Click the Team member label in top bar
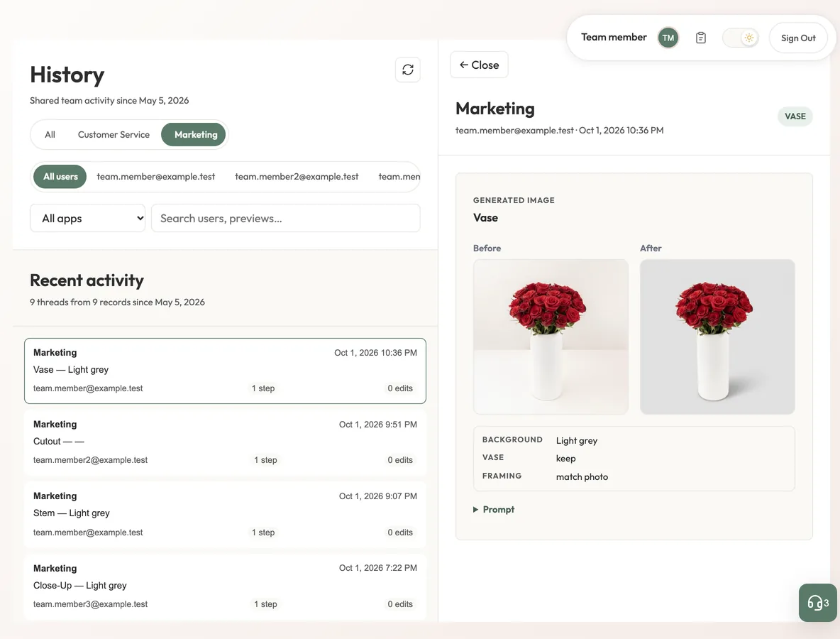This screenshot has height=639, width=840. pyautogui.click(x=614, y=37)
